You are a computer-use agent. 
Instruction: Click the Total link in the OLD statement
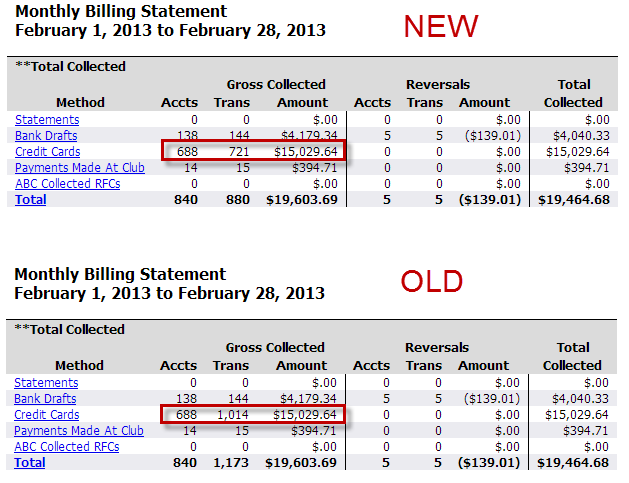(x=30, y=463)
